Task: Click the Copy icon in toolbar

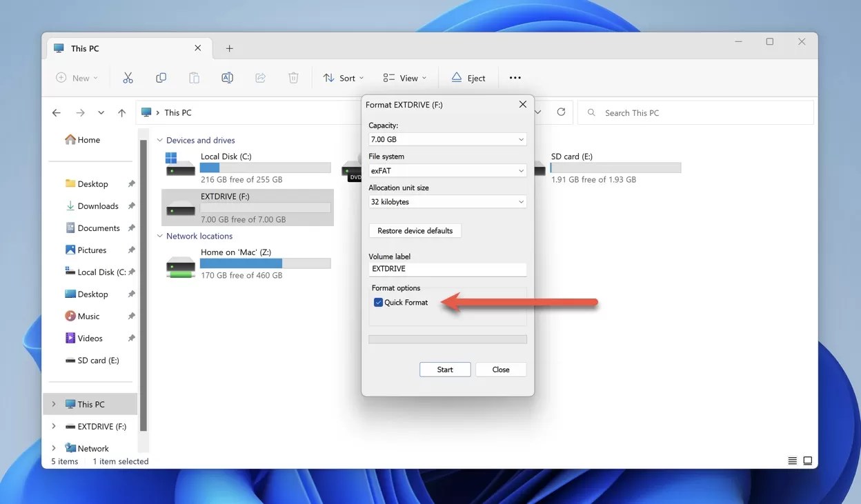Action: click(x=161, y=78)
